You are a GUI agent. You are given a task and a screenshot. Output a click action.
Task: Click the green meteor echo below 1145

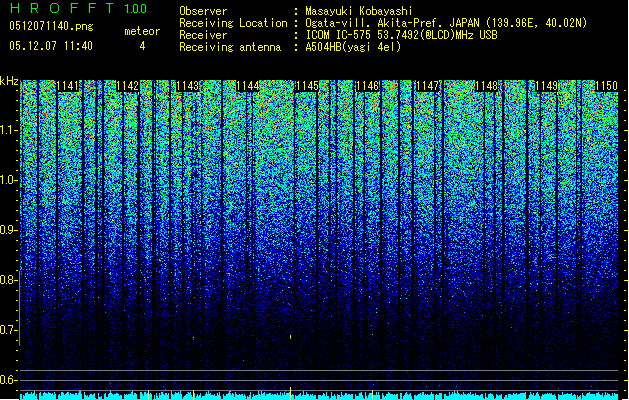click(x=290, y=337)
